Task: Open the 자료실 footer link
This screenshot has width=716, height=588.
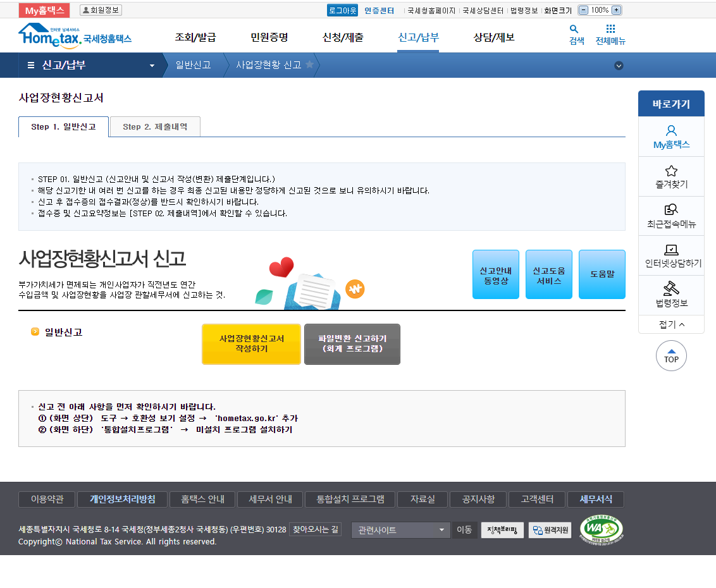Action: (x=423, y=499)
